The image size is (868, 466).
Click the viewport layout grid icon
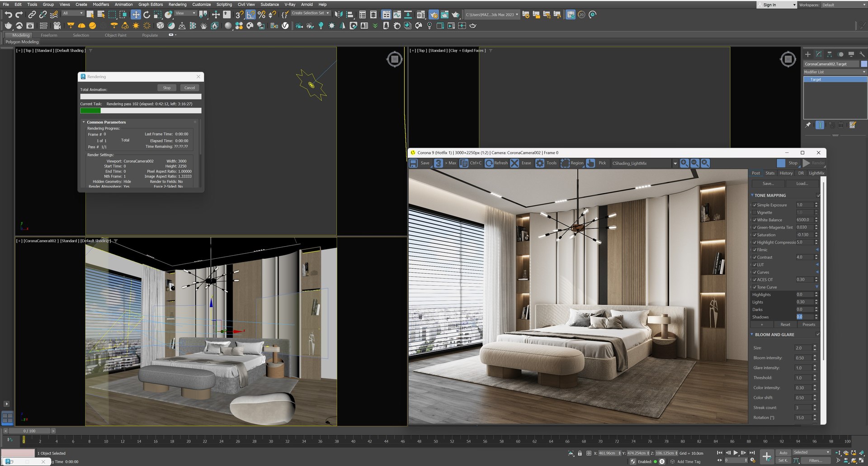8,418
